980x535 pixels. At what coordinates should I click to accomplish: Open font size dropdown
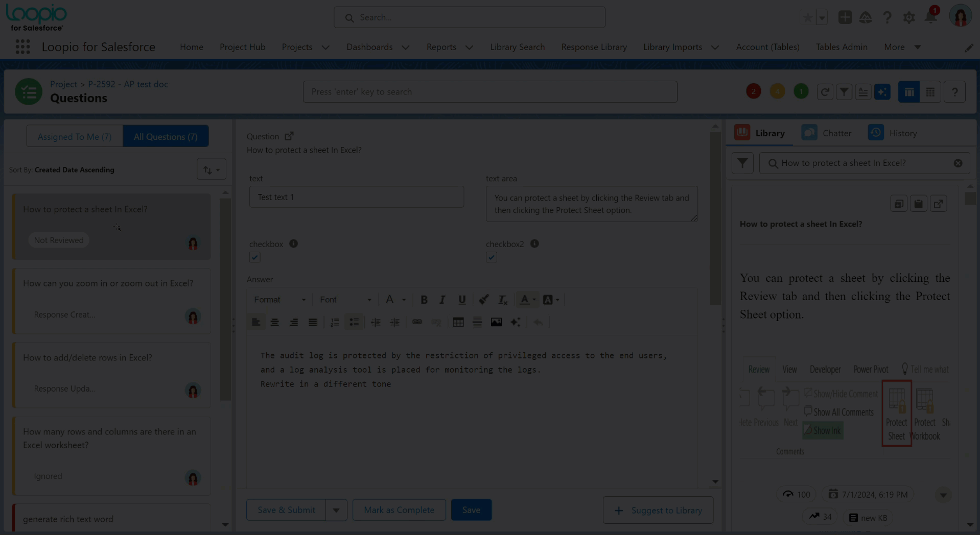(x=395, y=300)
